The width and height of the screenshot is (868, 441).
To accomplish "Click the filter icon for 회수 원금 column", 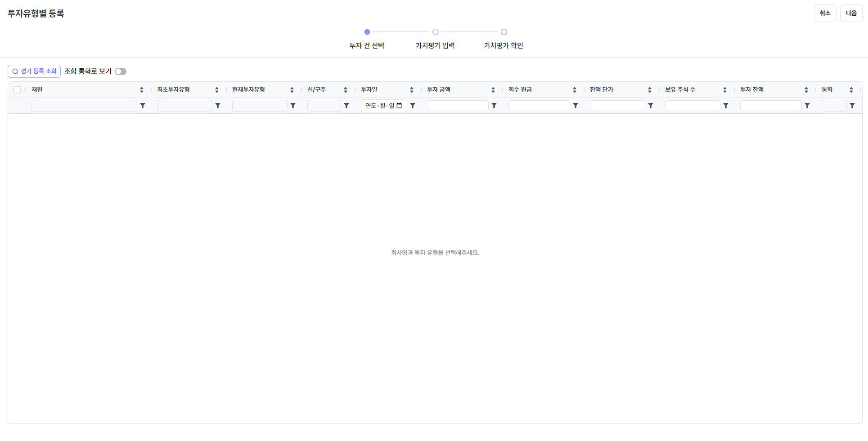I will point(576,106).
